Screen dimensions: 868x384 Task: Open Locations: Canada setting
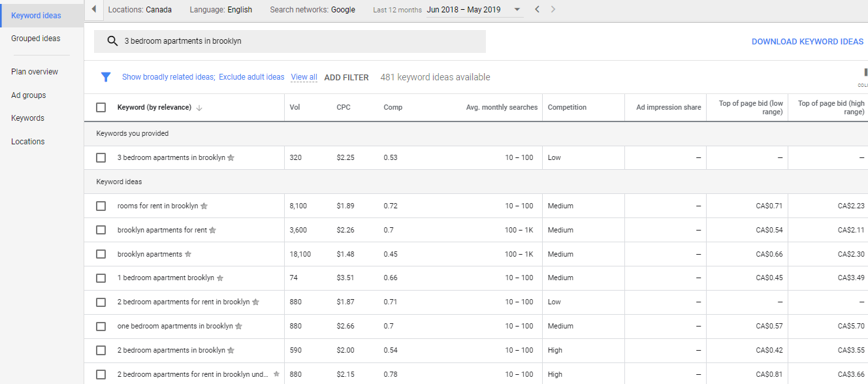(x=140, y=10)
